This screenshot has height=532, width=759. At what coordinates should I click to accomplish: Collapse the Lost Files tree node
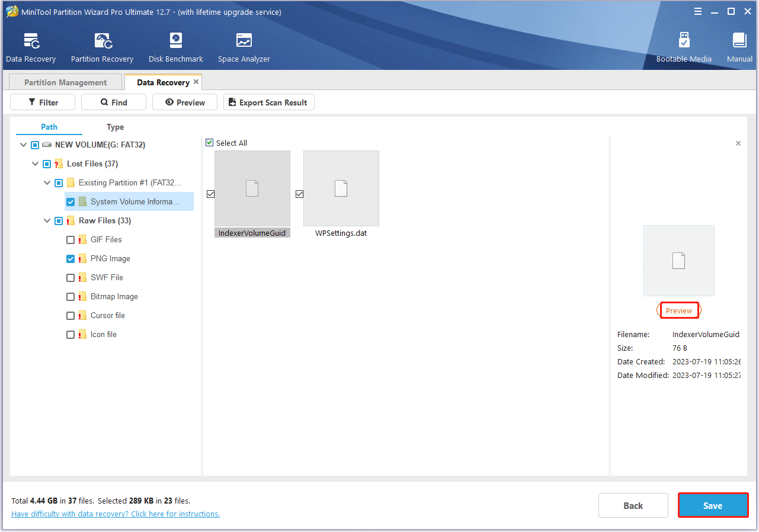tap(35, 164)
